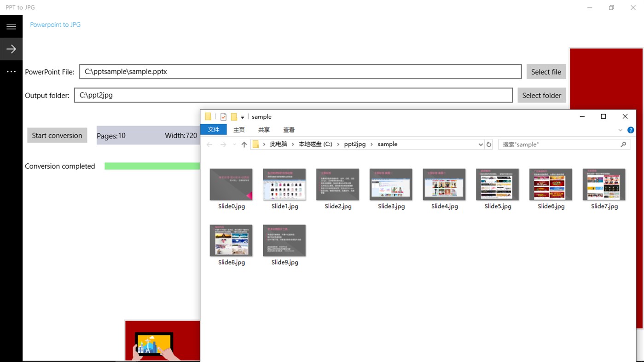Open the 查看 ribbon tab

289,129
